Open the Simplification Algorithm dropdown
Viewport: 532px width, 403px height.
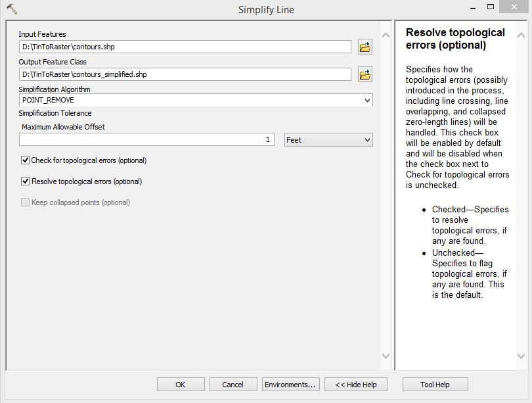point(196,100)
